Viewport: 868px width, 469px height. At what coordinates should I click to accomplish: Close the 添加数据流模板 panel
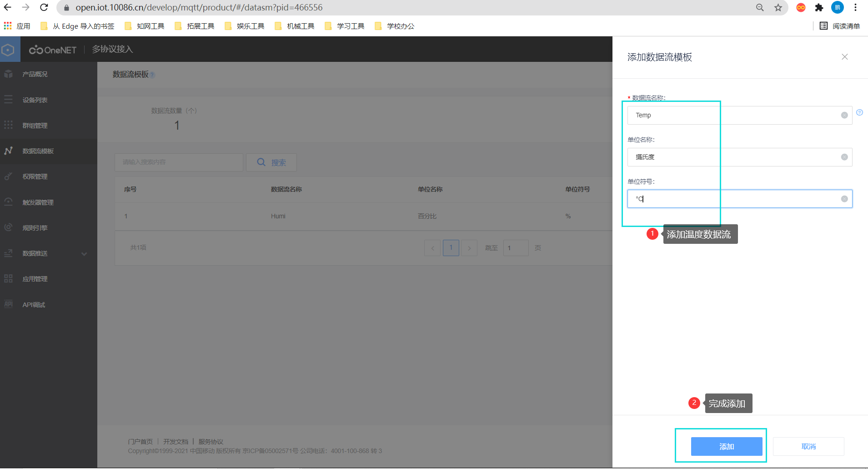click(845, 57)
